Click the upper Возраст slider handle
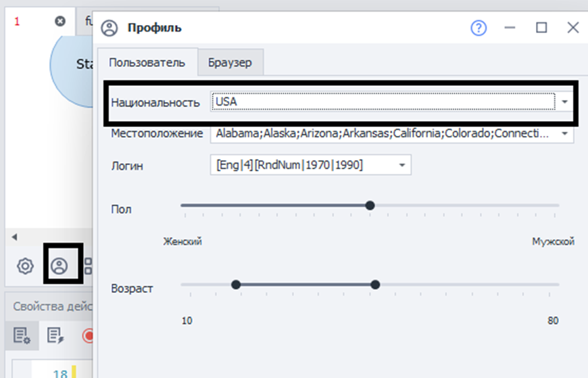 tap(375, 285)
